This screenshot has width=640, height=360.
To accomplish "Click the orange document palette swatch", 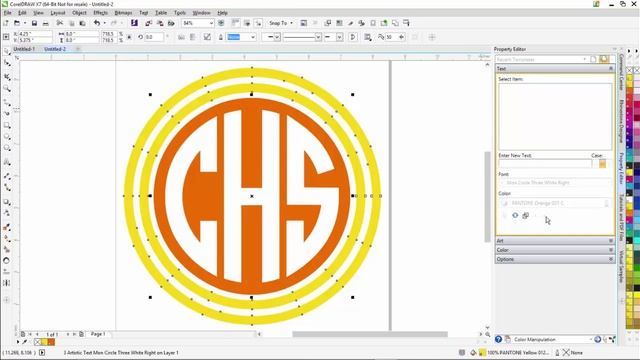I will tap(51, 342).
